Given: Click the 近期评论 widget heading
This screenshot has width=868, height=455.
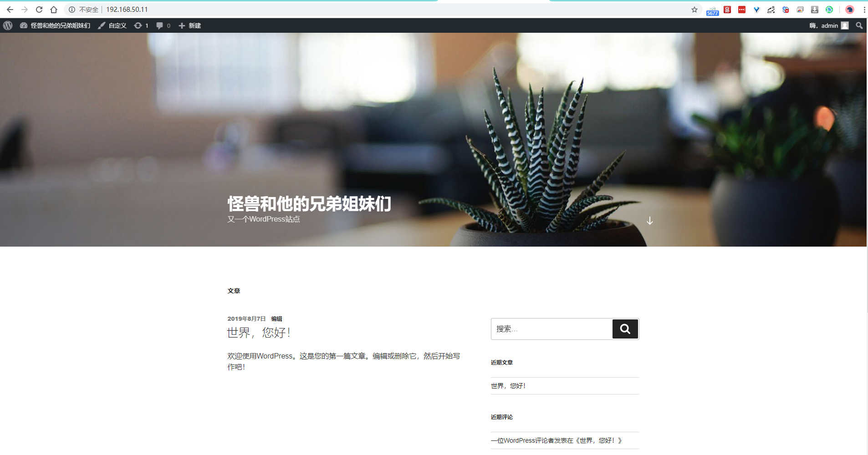Looking at the screenshot, I should 502,417.
